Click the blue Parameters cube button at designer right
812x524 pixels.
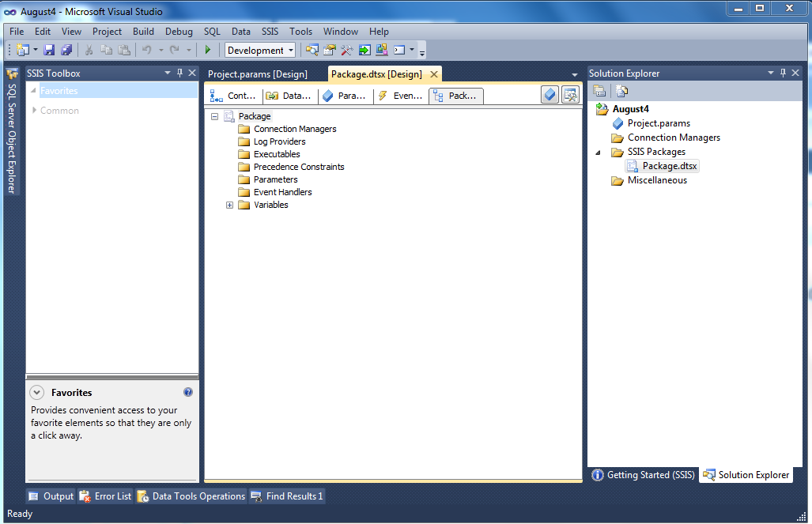(x=550, y=95)
